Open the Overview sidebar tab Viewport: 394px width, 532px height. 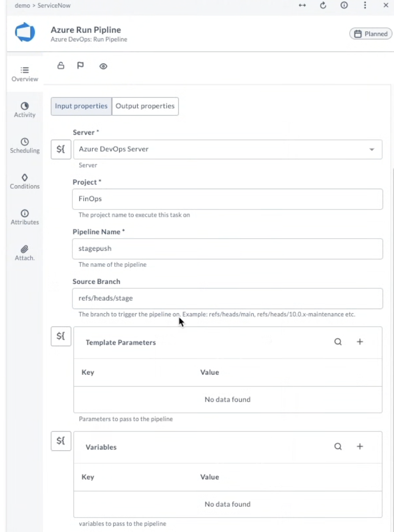tap(25, 74)
